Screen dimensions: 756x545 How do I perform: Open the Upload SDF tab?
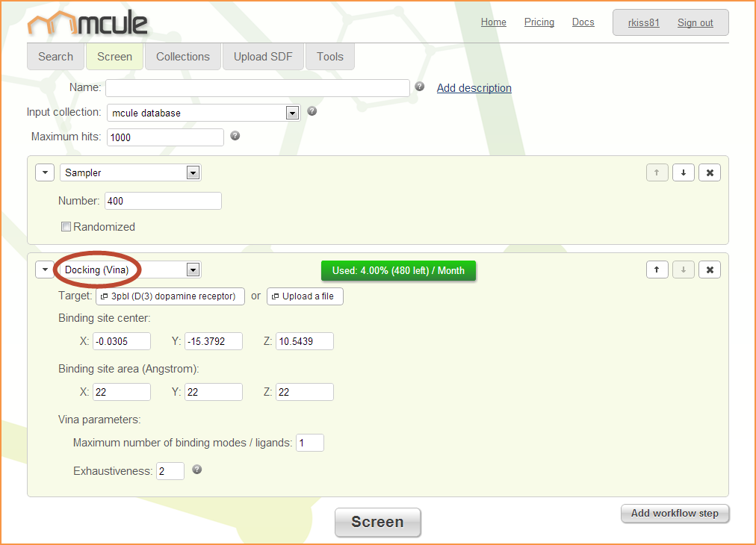click(x=263, y=57)
